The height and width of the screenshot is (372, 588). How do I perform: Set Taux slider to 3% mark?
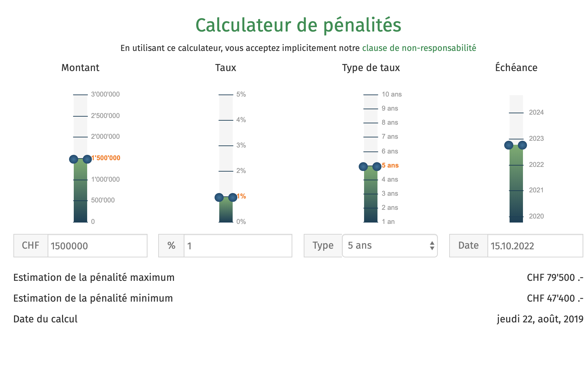click(226, 146)
